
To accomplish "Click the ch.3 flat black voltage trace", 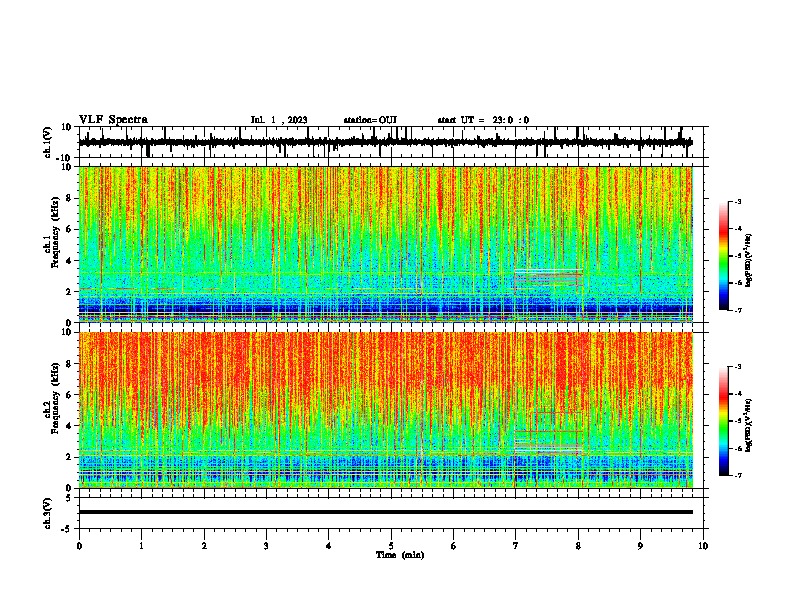I will tap(385, 512).
